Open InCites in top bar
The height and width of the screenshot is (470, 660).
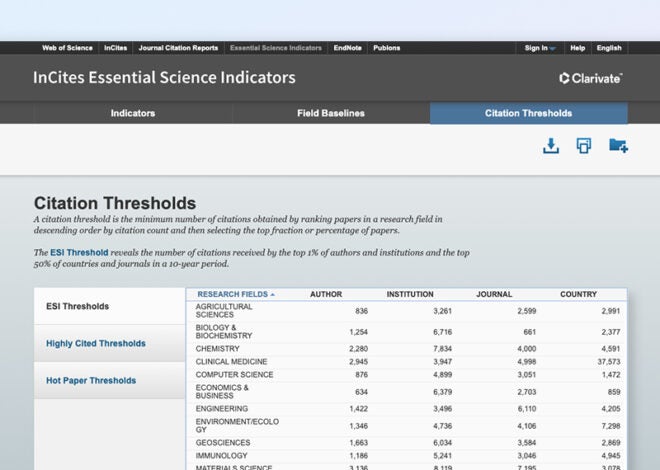pyautogui.click(x=115, y=48)
